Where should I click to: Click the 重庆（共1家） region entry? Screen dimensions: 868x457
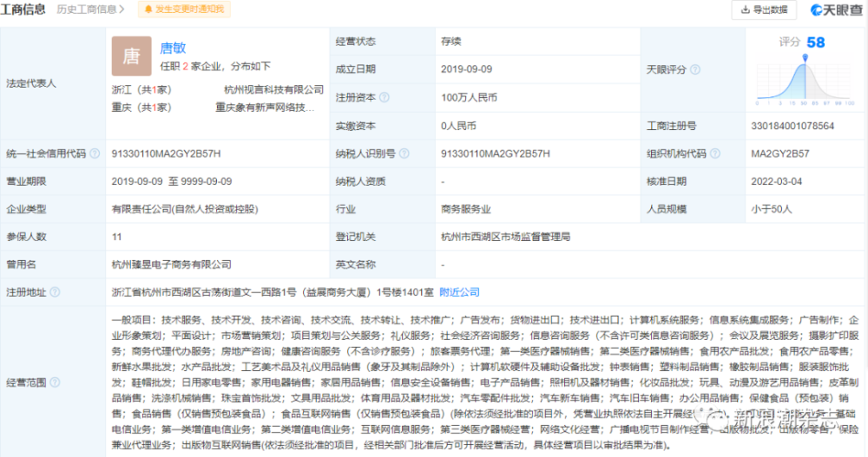click(x=141, y=108)
